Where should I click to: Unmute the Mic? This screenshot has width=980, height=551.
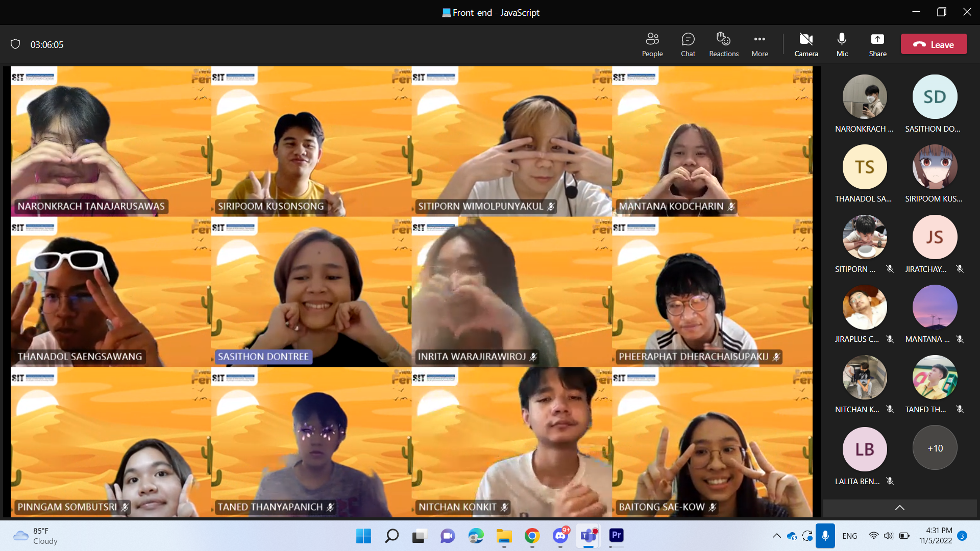841,44
